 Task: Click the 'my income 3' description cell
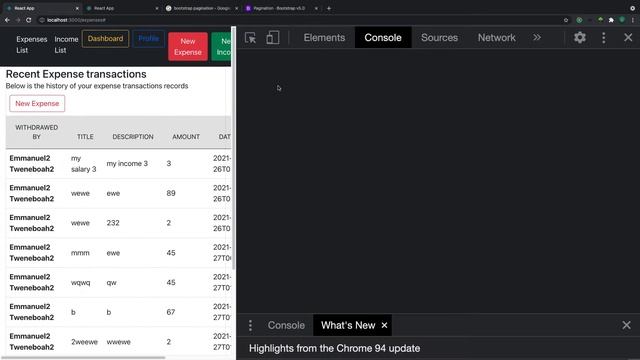pos(127,164)
